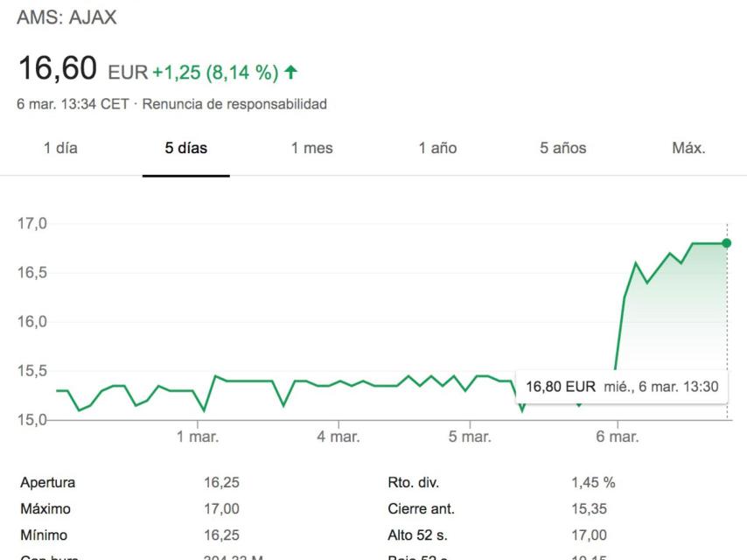Show the 1 año chart range
Image resolution: width=747 pixels, height=560 pixels.
click(437, 149)
